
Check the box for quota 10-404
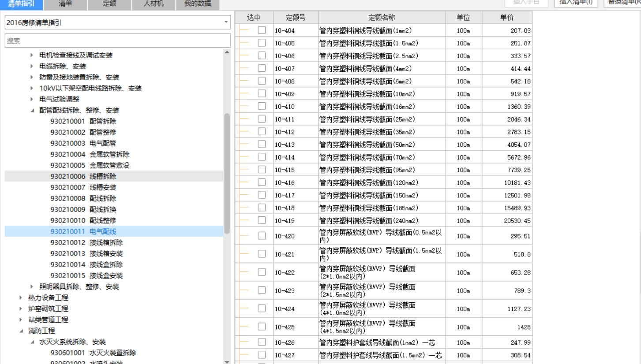pyautogui.click(x=262, y=30)
